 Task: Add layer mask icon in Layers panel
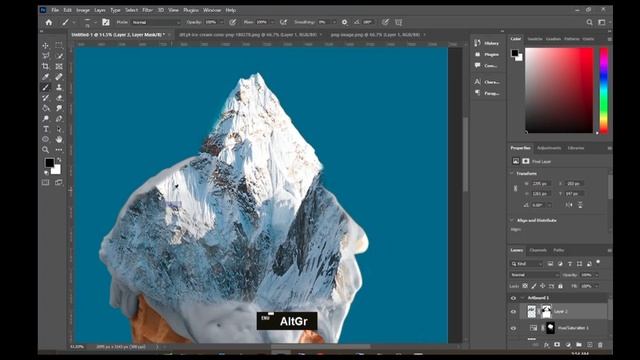click(557, 345)
